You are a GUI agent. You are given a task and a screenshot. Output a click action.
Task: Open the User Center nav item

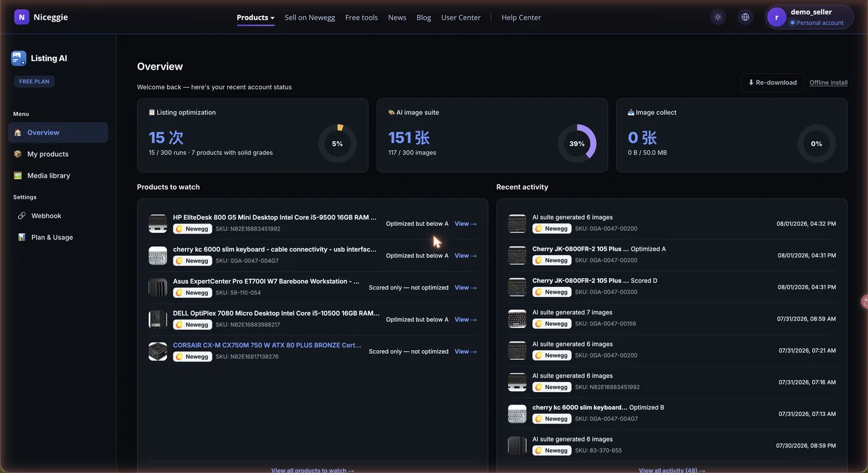pyautogui.click(x=461, y=18)
